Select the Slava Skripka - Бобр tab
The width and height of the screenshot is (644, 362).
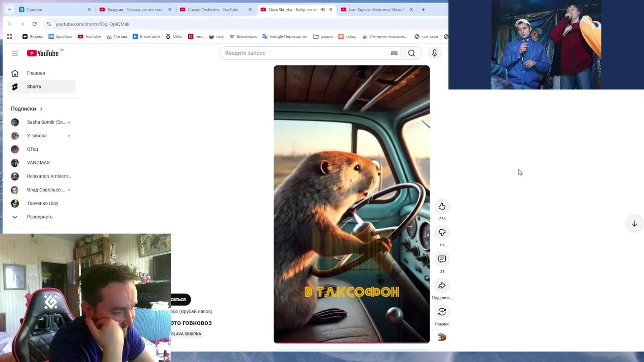point(296,10)
